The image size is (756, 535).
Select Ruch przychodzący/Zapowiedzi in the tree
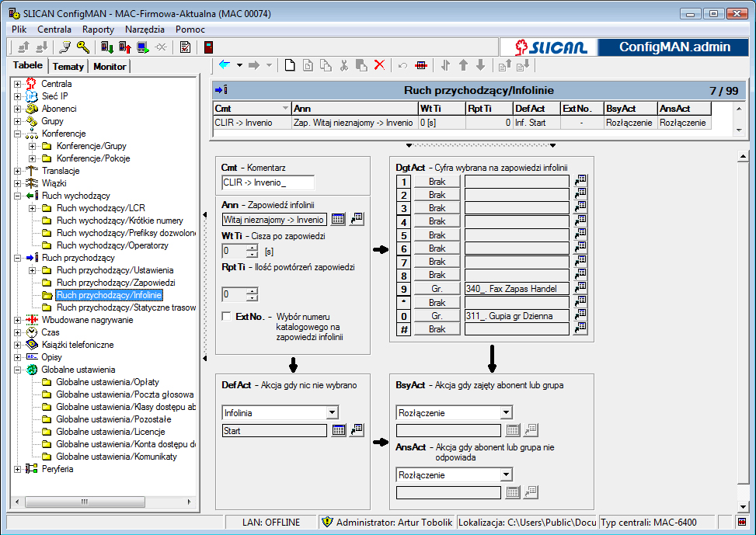[x=116, y=283]
